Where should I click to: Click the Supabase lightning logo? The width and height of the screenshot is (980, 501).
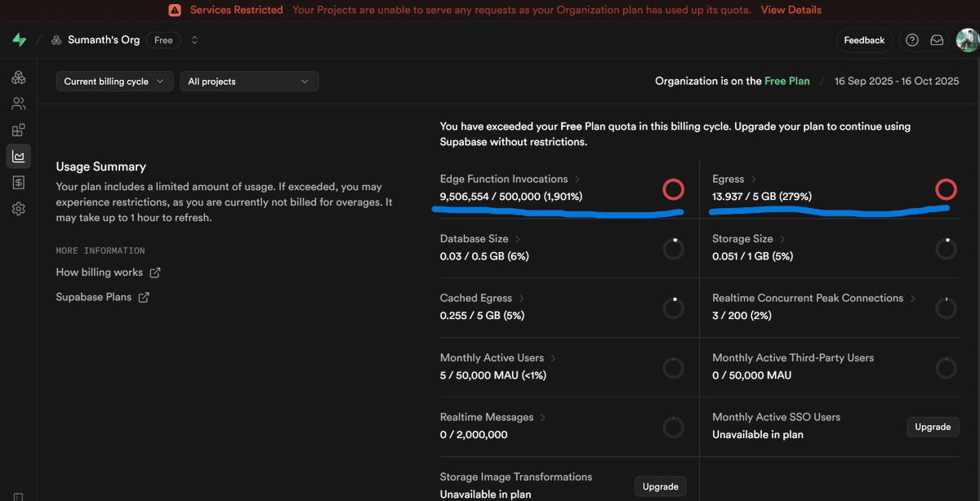pos(19,40)
